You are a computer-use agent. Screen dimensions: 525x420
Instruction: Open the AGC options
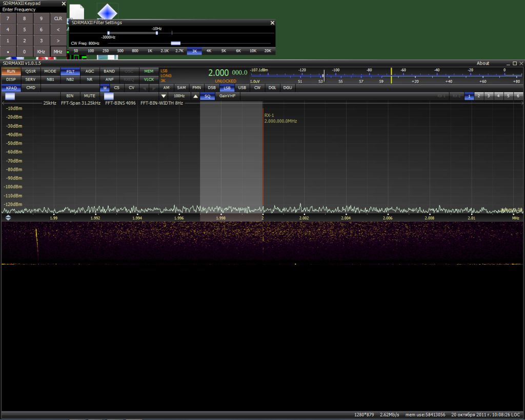(x=90, y=71)
